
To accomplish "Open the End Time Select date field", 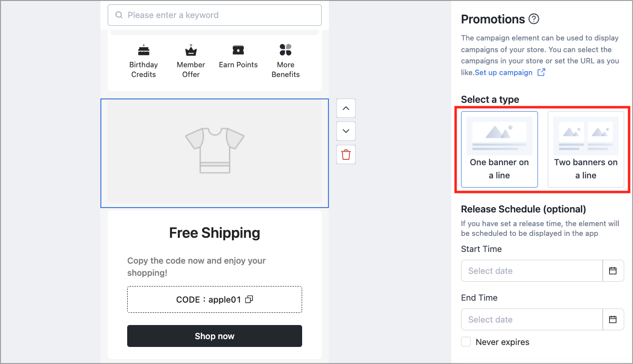I will [532, 320].
